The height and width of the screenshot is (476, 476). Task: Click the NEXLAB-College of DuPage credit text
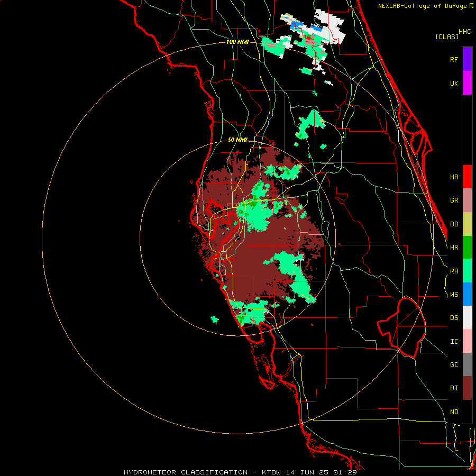point(423,6)
